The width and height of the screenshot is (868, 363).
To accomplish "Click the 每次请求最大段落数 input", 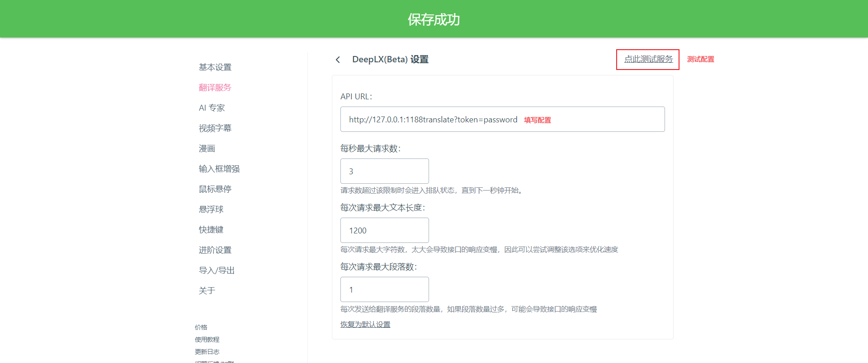I will [384, 289].
